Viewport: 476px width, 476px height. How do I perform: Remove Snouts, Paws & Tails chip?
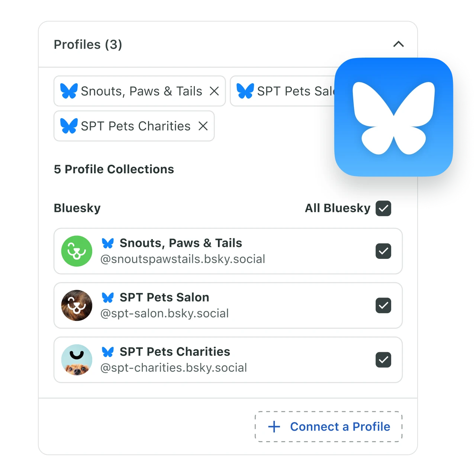point(214,91)
